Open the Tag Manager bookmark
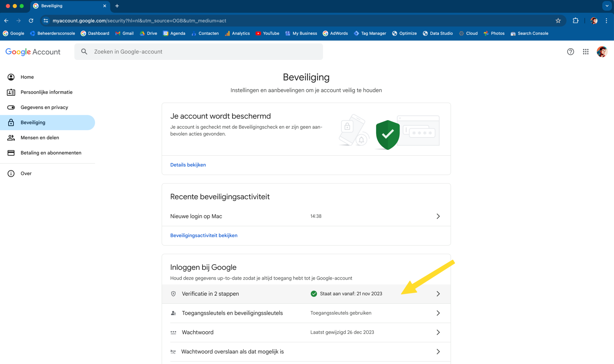This screenshot has width=614, height=364. pos(369,33)
